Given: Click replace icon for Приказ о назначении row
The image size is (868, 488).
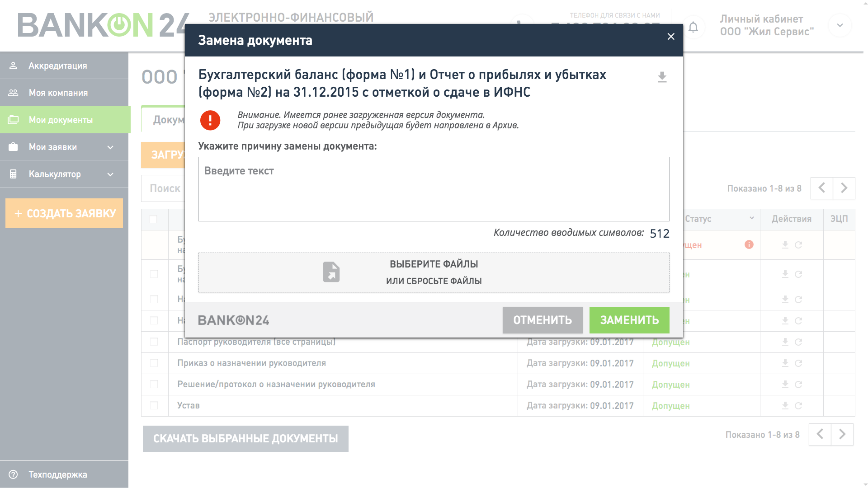Looking at the screenshot, I should [798, 363].
